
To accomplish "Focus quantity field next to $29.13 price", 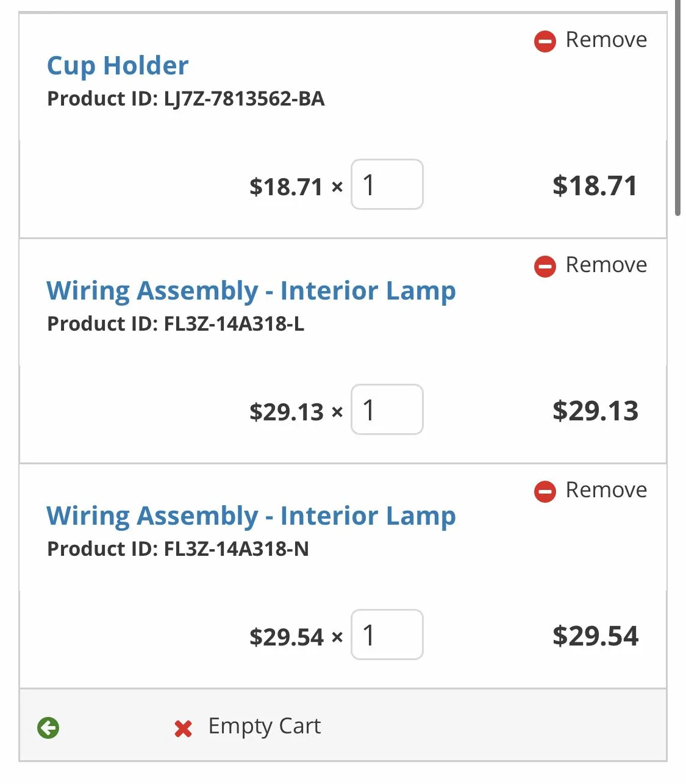I will (387, 409).
